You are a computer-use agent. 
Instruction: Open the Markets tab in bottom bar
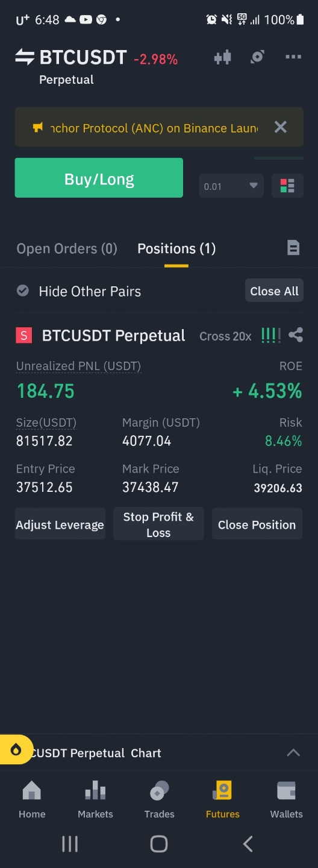(x=95, y=800)
